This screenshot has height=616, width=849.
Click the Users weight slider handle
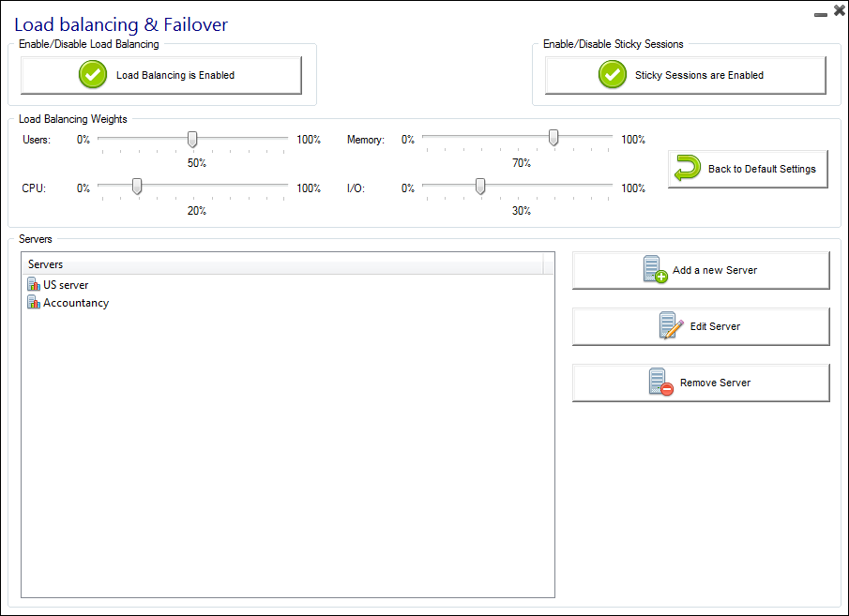click(x=192, y=139)
